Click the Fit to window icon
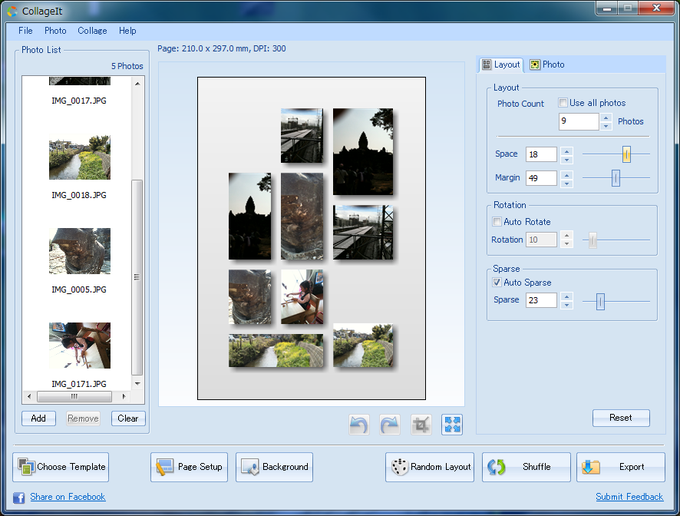680x516 pixels. pyautogui.click(x=452, y=425)
